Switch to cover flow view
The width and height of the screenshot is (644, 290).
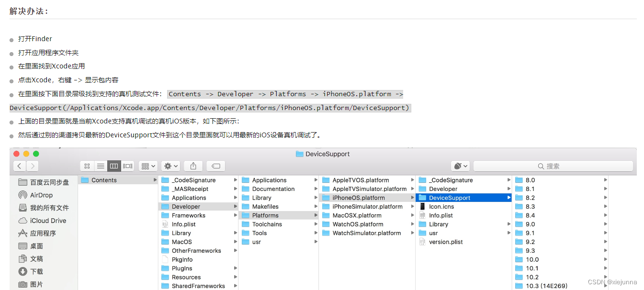tap(127, 166)
